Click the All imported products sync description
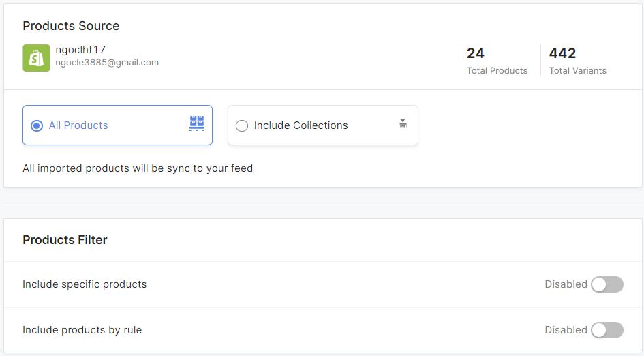This screenshot has width=644, height=356. [x=138, y=168]
